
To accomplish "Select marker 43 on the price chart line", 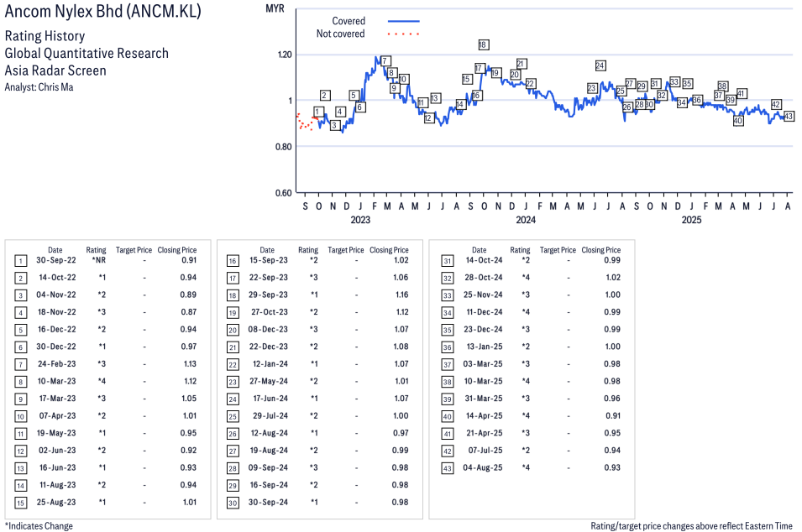I will tap(789, 116).
